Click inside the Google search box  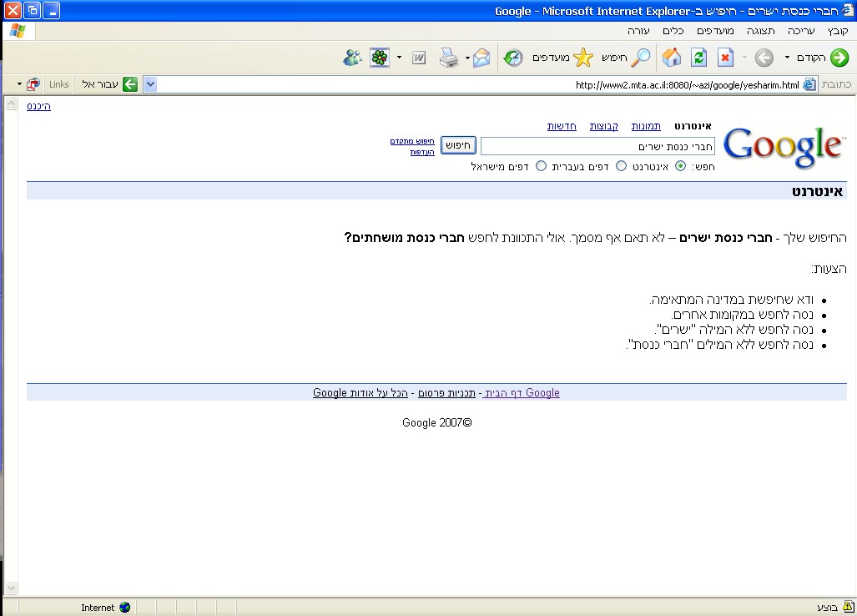click(x=597, y=146)
